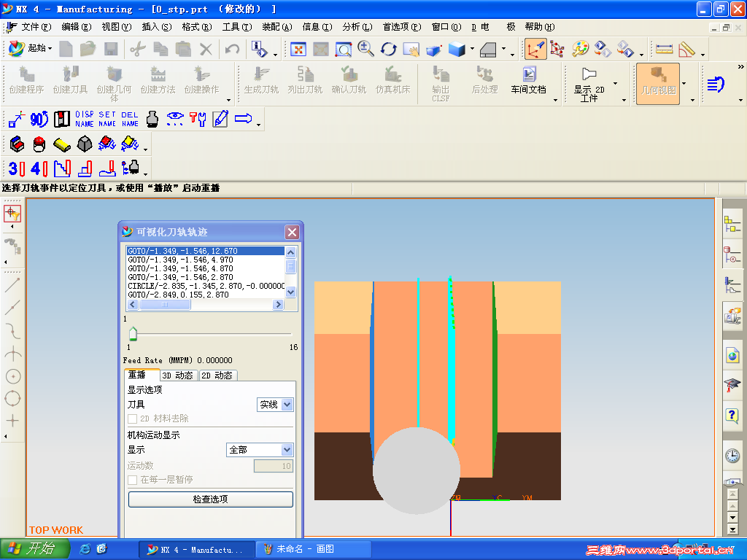Viewport: 747px width, 560px height.
Task: Click the Zoom in/out magnifier icon
Action: tap(366, 49)
